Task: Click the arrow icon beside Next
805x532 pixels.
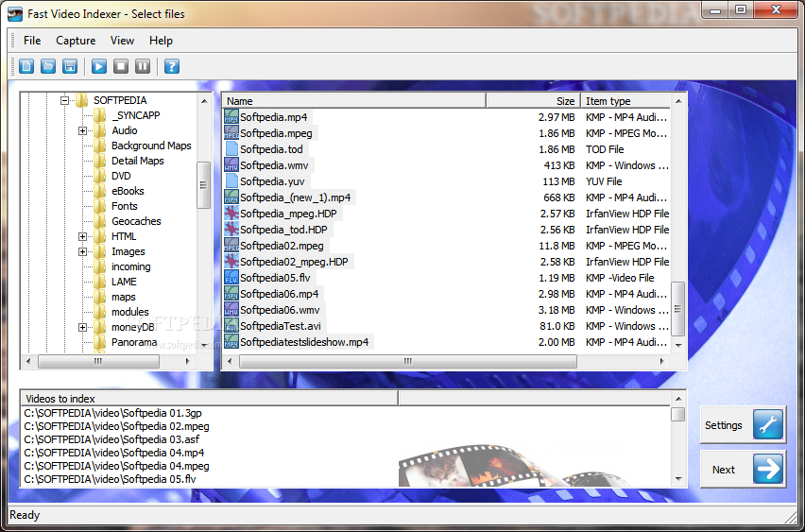Action: point(768,469)
